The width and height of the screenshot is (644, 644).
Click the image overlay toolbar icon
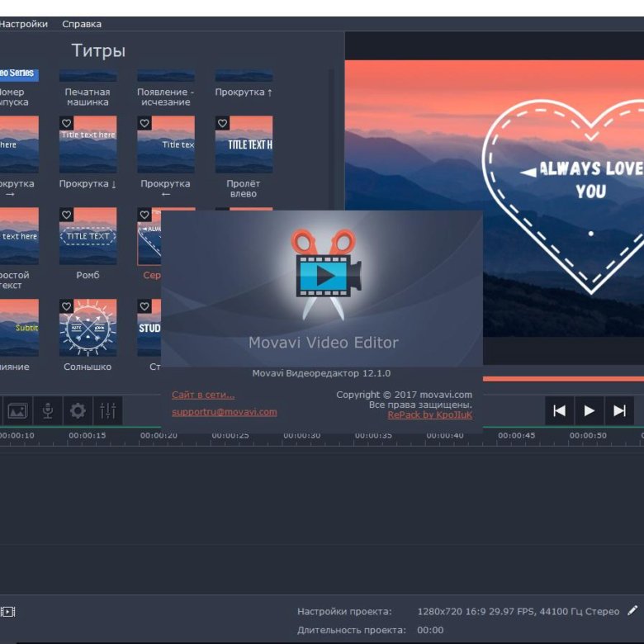coord(17,410)
